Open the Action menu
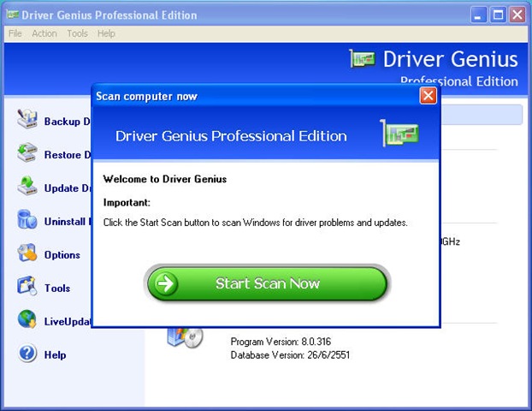The height and width of the screenshot is (411, 532). [x=44, y=33]
